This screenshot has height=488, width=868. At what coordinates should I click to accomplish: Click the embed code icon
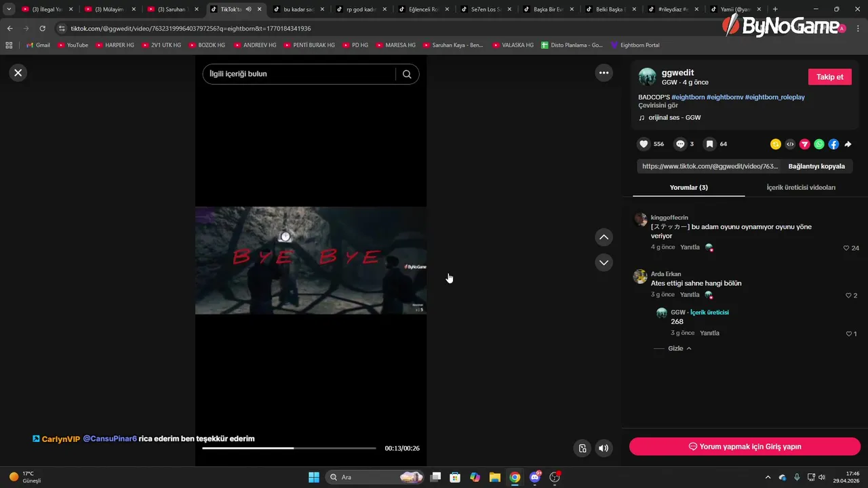coord(790,144)
